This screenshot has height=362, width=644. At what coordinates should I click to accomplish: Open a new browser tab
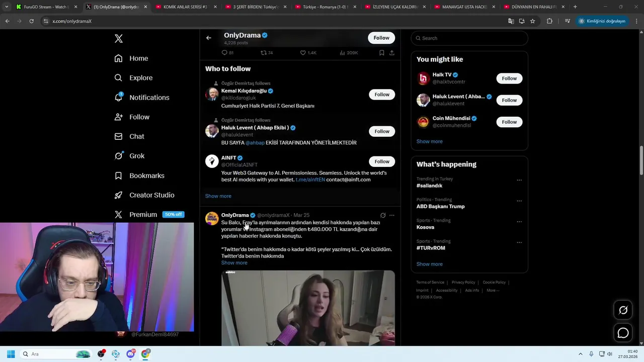pyautogui.click(x=575, y=7)
